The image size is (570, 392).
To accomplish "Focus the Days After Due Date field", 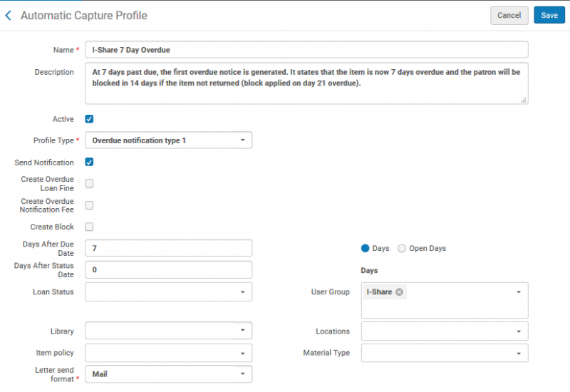I will pos(168,248).
